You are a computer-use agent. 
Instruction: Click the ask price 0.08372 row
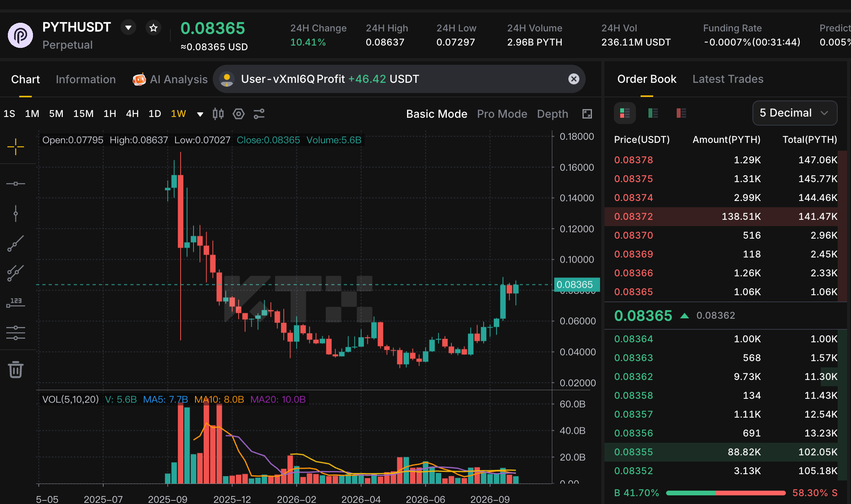click(x=725, y=216)
